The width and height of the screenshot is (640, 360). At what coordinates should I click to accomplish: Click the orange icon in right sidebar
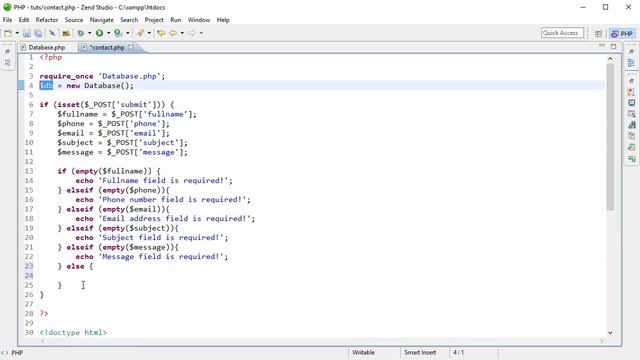pyautogui.click(x=631, y=92)
